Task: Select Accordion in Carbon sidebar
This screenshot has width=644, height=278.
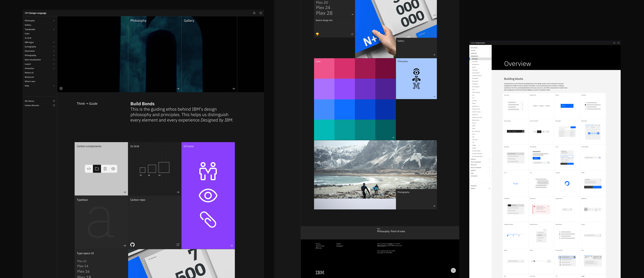Action: point(475,62)
